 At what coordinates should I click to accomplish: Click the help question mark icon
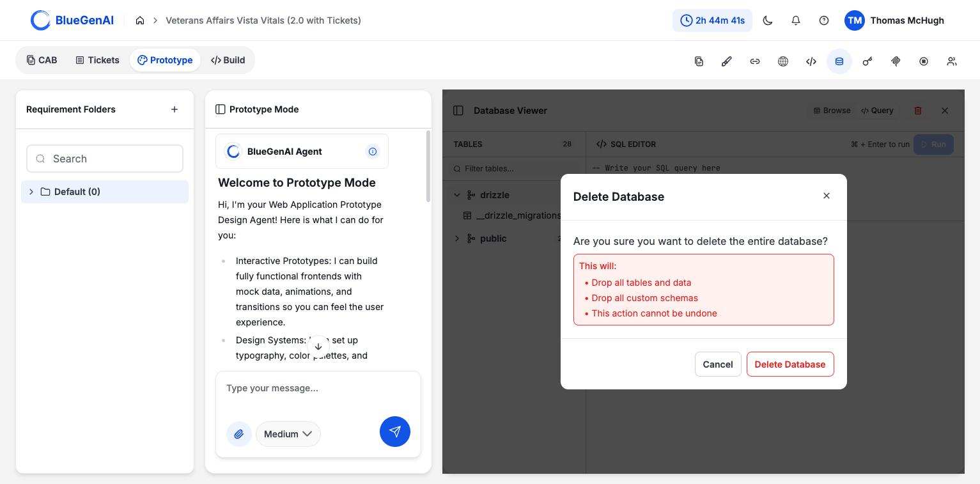824,20
